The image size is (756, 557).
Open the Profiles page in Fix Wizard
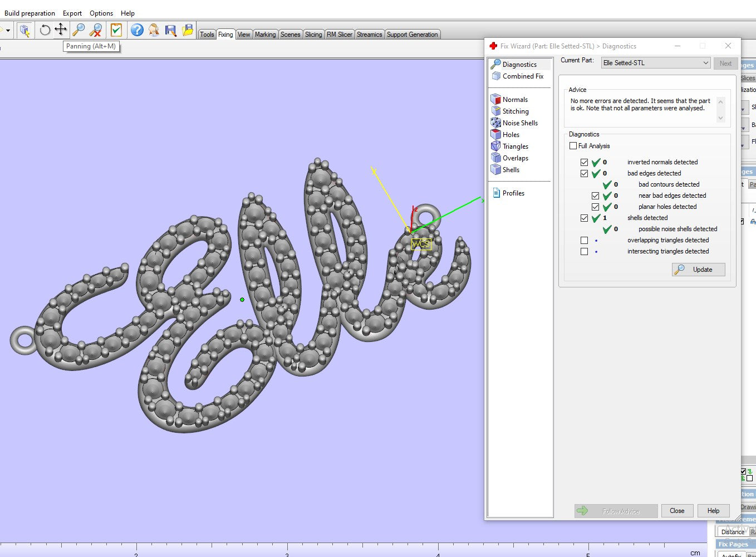[x=513, y=193]
